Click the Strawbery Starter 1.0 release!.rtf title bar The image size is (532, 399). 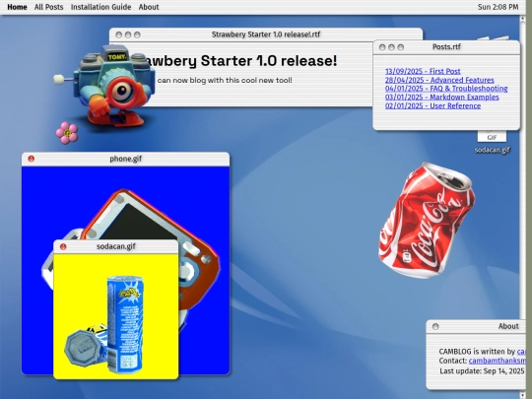pos(266,34)
